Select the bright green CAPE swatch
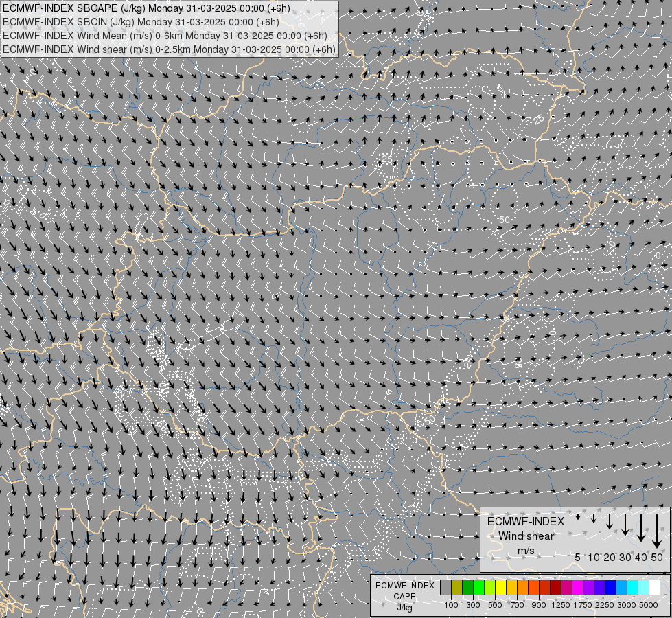Screen dimensions: 672x618 (x=479, y=587)
